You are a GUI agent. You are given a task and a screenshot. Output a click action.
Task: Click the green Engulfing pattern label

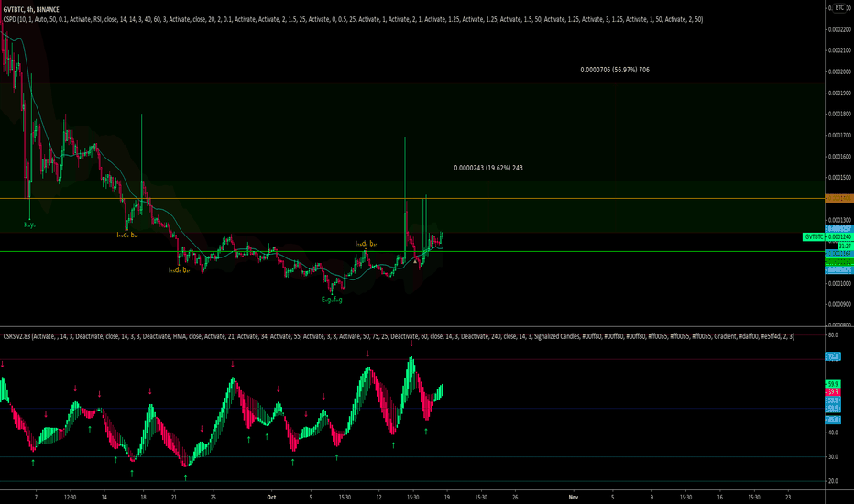pos(332,300)
